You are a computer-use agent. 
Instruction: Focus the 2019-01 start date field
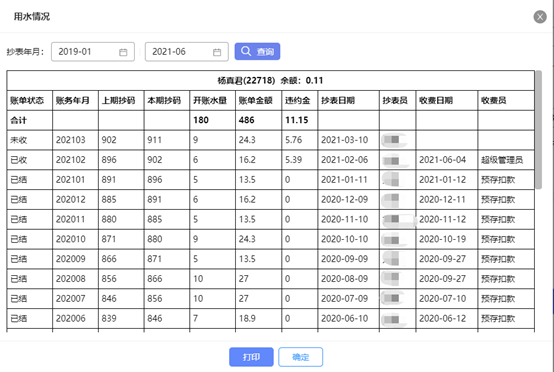pos(93,52)
